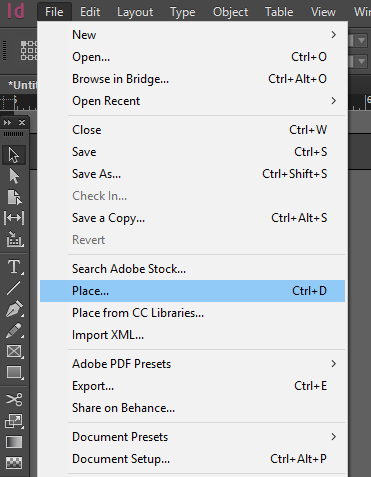Select the Line tool

14,288
